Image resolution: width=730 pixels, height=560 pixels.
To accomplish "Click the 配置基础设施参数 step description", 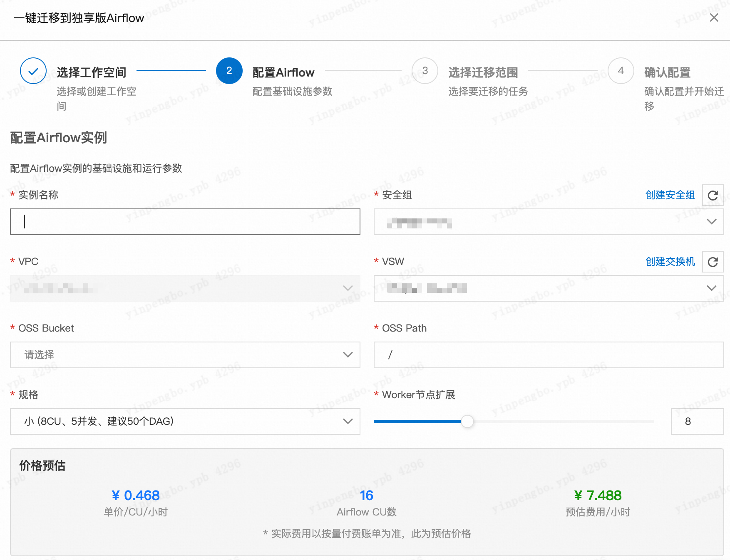I will [x=292, y=92].
